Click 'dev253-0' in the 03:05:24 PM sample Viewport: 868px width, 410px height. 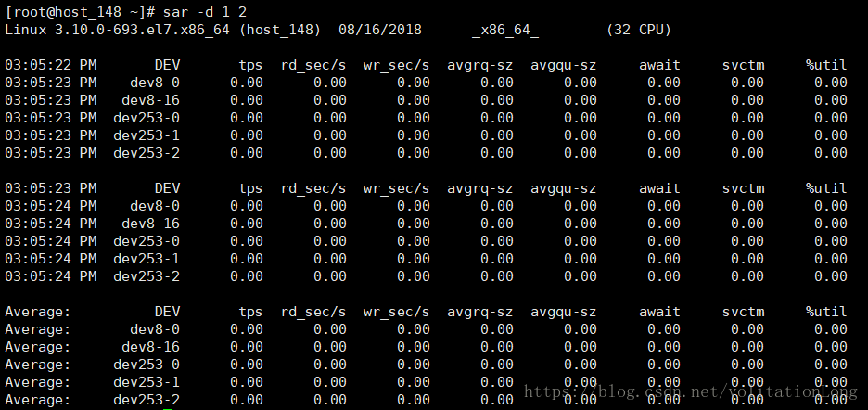tap(147, 241)
